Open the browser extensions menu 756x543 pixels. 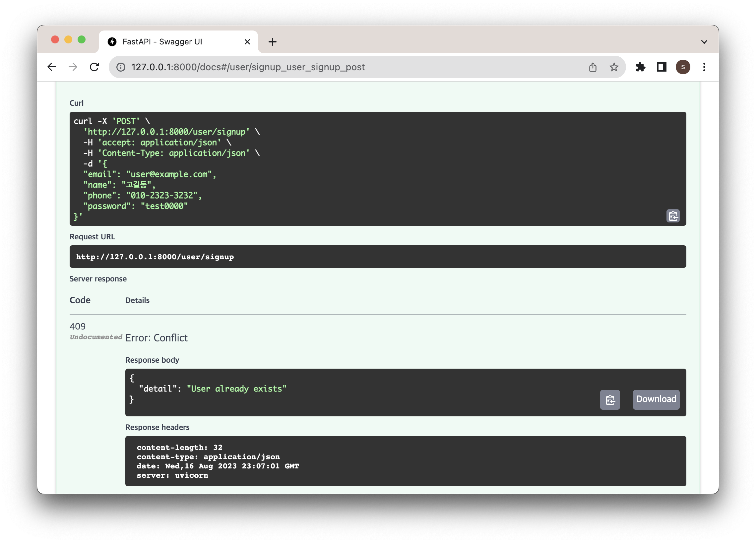click(640, 67)
